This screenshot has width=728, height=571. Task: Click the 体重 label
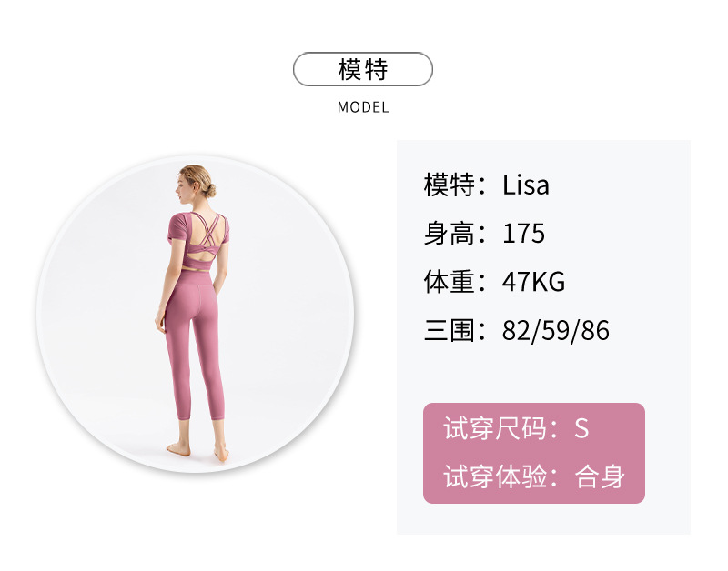tap(450, 282)
